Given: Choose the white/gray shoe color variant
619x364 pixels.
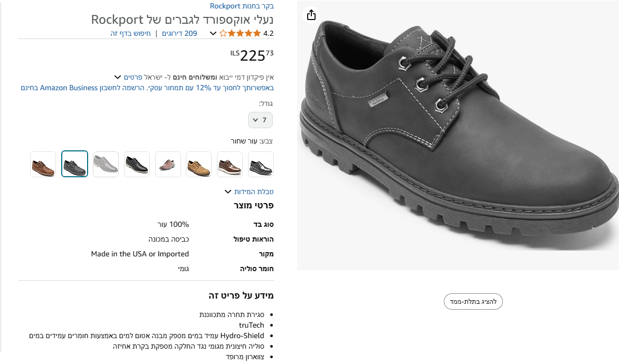Looking at the screenshot, I should tap(106, 164).
